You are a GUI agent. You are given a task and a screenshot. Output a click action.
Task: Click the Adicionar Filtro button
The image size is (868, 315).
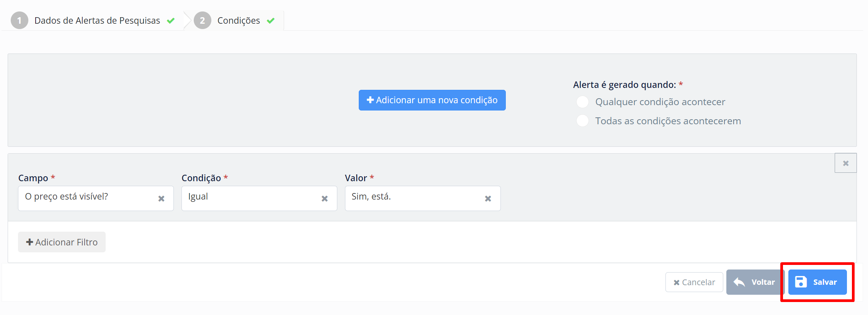coord(62,242)
